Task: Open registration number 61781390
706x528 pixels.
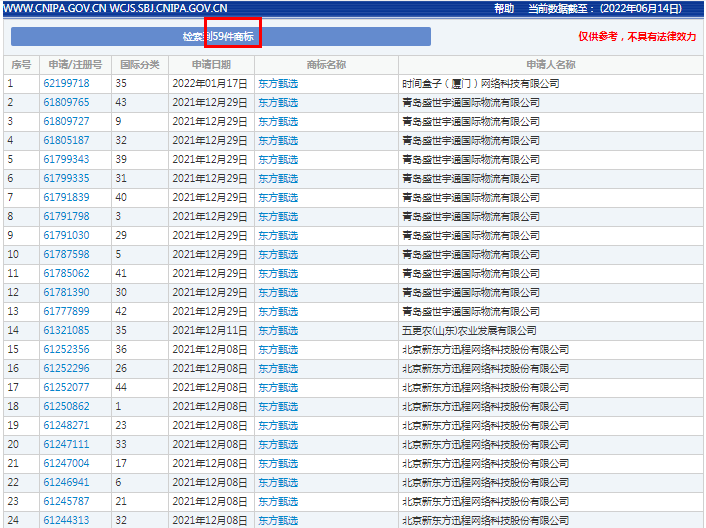Action: click(x=66, y=292)
